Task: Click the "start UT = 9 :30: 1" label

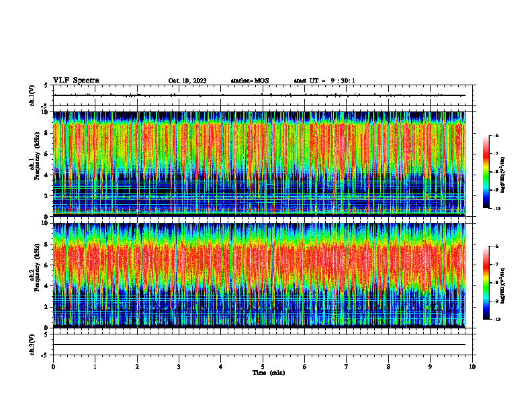Action: (324, 81)
